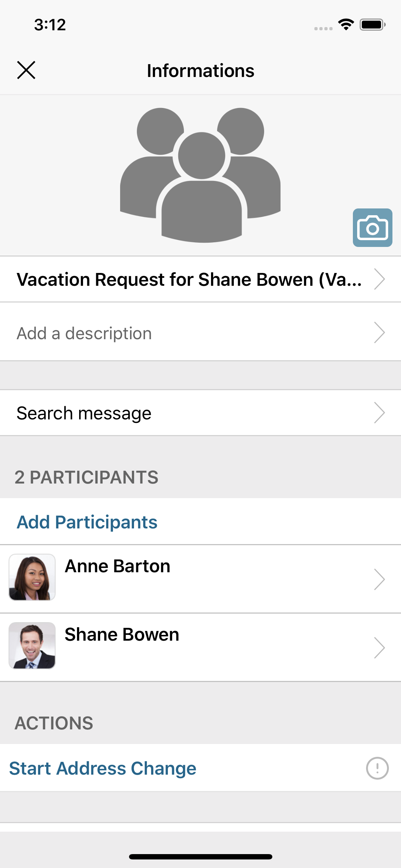Expand chevron next to Vacation Request title
The width and height of the screenshot is (401, 868).
[x=380, y=279]
